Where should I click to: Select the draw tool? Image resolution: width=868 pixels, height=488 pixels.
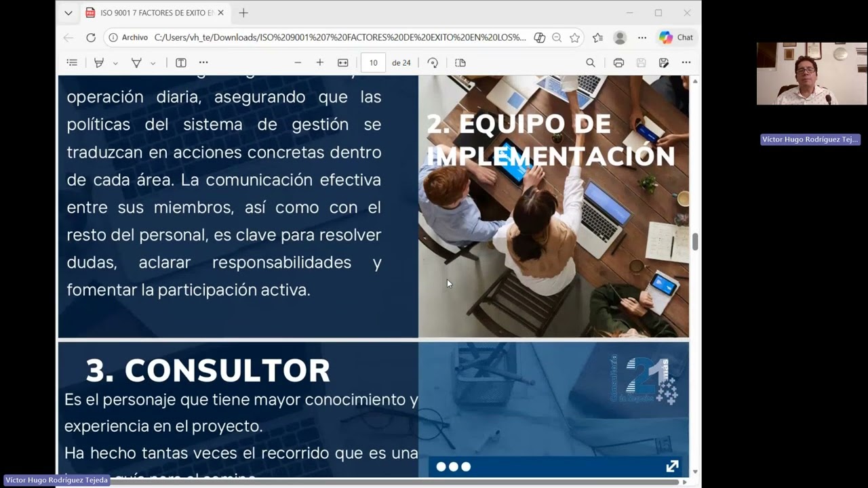point(136,62)
